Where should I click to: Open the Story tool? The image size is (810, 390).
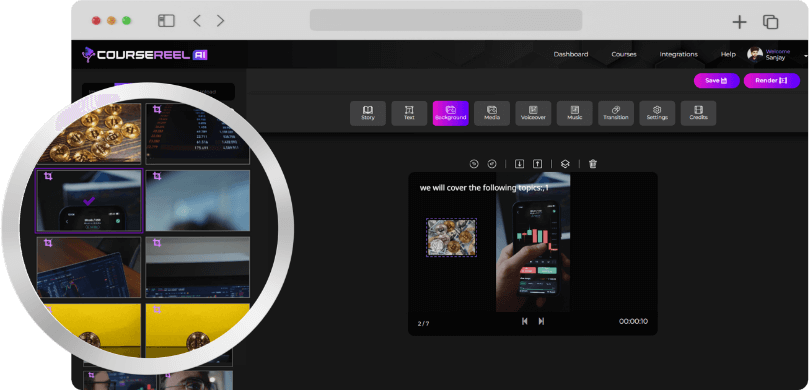pos(368,113)
